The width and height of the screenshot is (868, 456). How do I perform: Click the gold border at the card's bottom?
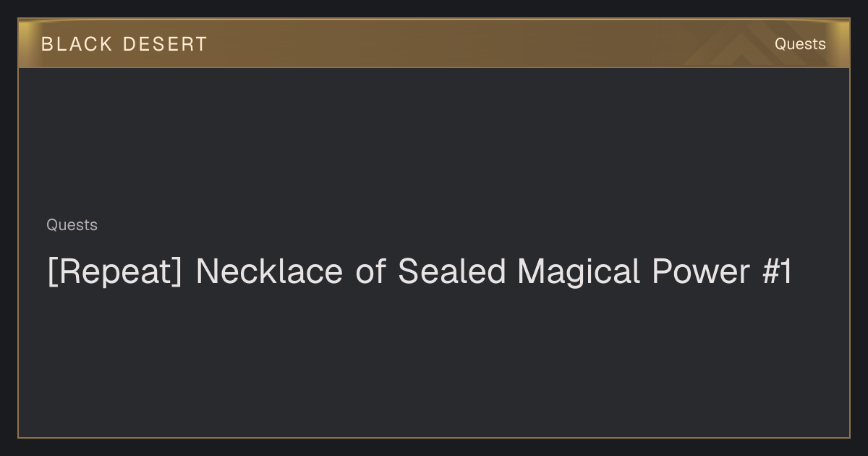click(434, 437)
